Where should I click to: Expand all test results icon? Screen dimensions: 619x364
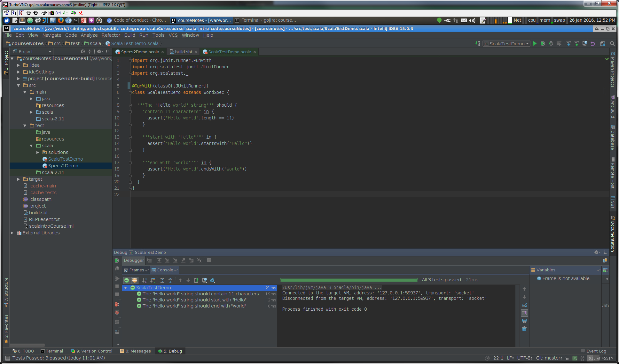[x=162, y=280]
